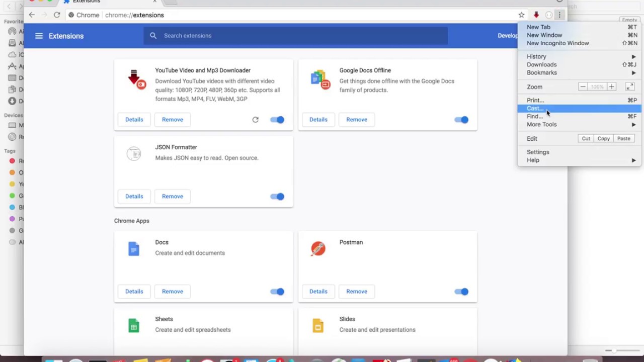Select the red tag in Finder sidebar

[x=13, y=161]
